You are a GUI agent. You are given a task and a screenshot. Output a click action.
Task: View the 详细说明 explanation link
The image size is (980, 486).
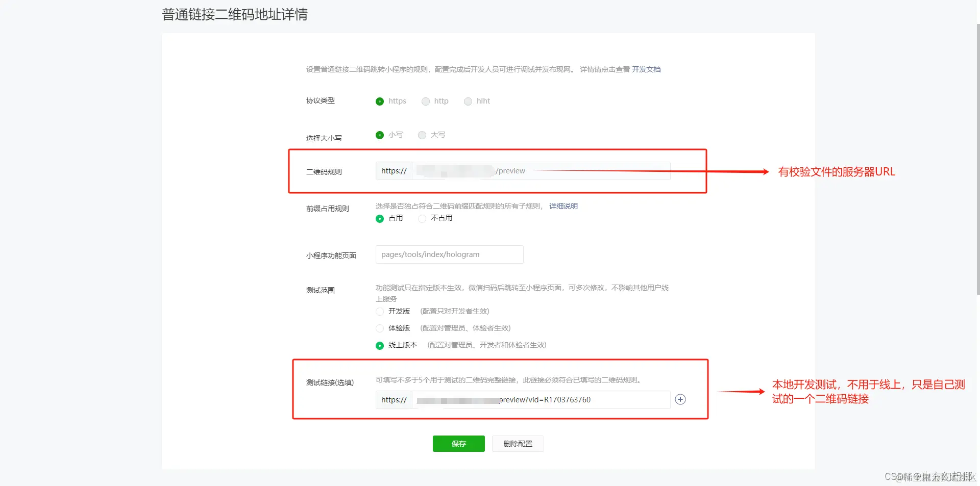[x=563, y=206]
